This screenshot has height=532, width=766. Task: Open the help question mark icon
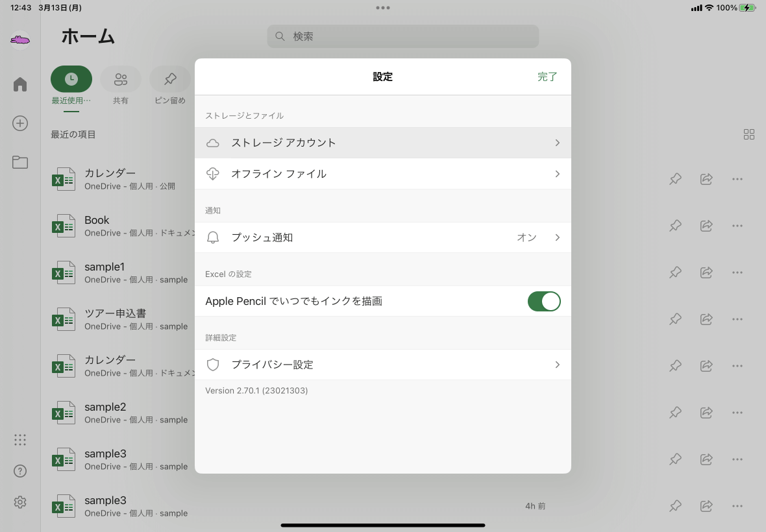pyautogui.click(x=20, y=471)
